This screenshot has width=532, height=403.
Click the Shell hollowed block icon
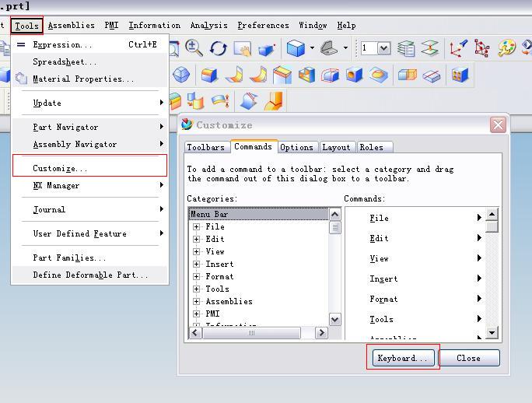pyautogui.click(x=306, y=75)
